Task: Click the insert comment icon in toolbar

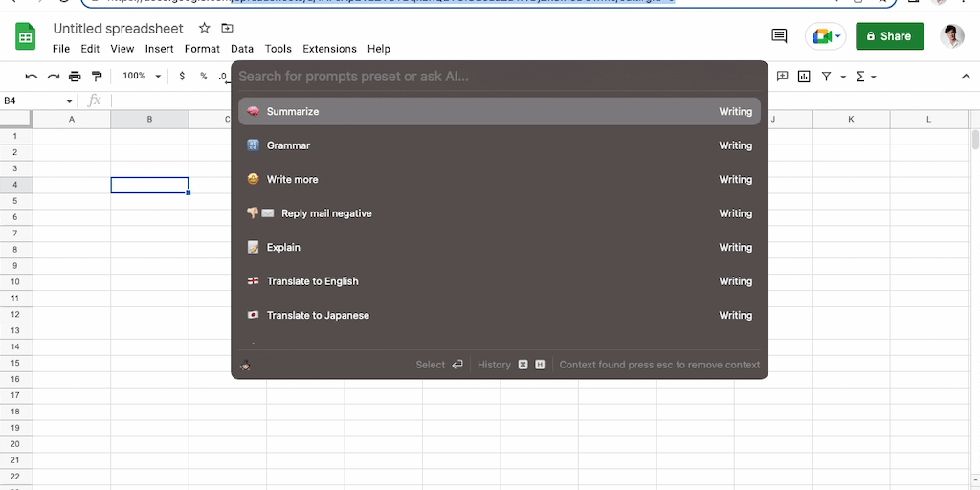Action: pos(782,77)
